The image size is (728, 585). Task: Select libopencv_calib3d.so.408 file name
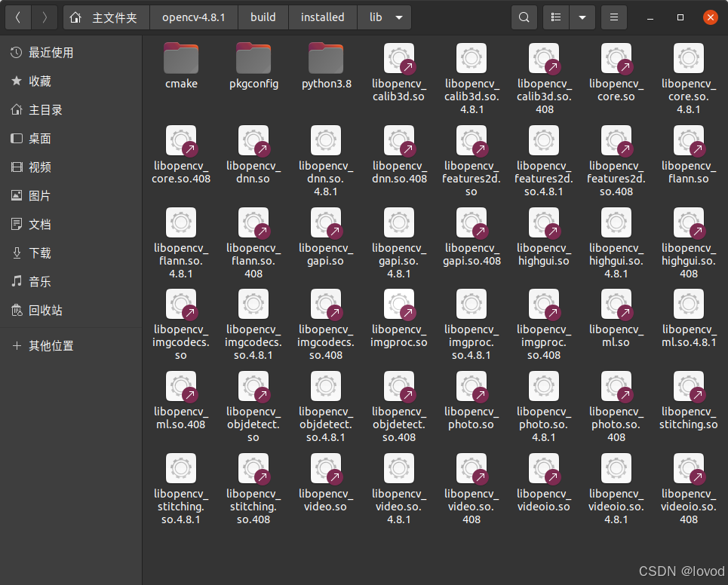[x=544, y=96]
